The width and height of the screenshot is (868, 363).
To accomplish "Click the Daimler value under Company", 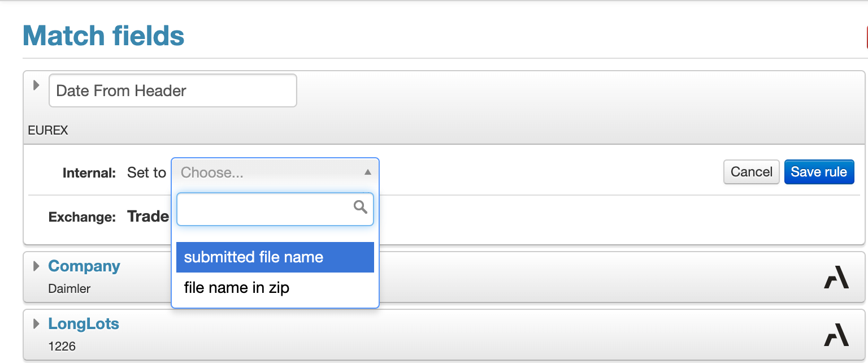I will (x=70, y=289).
